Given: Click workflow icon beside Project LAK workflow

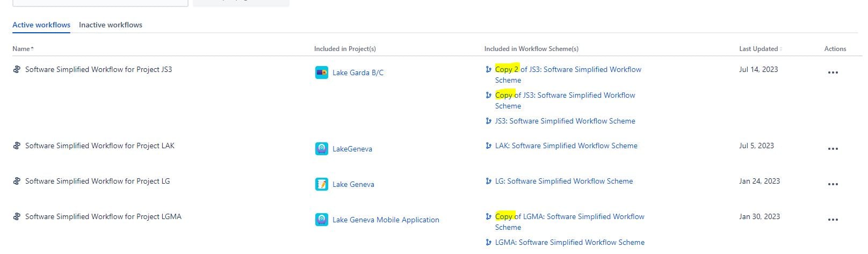Looking at the screenshot, I should pyautogui.click(x=17, y=146).
